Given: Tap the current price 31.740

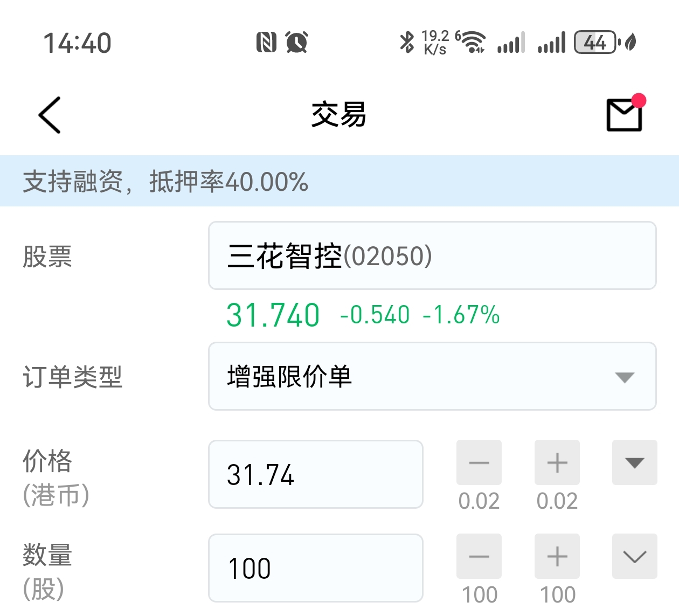Looking at the screenshot, I should pos(273,315).
